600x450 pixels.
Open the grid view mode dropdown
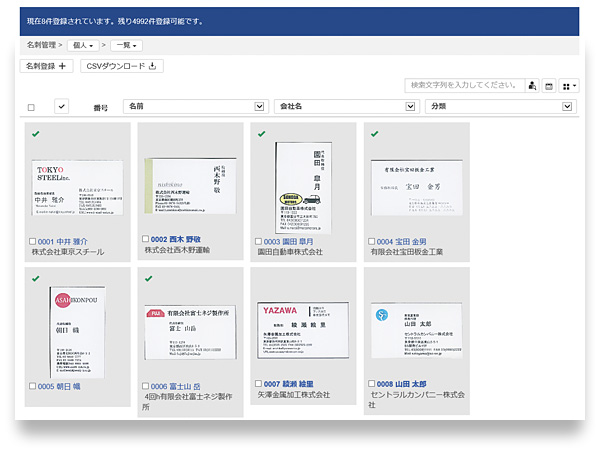pyautogui.click(x=569, y=86)
